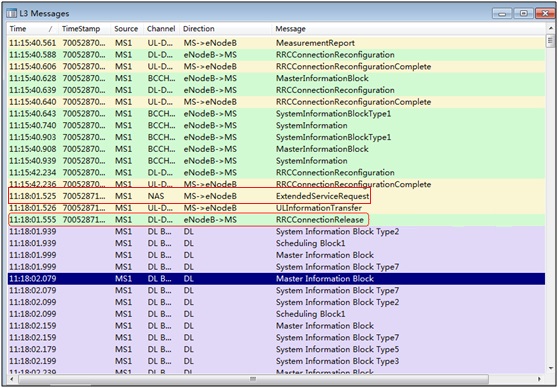Image resolution: width=559 pixels, height=388 pixels.
Task: Select SystemInformation at 11:15:40.740
Action: 276,126
